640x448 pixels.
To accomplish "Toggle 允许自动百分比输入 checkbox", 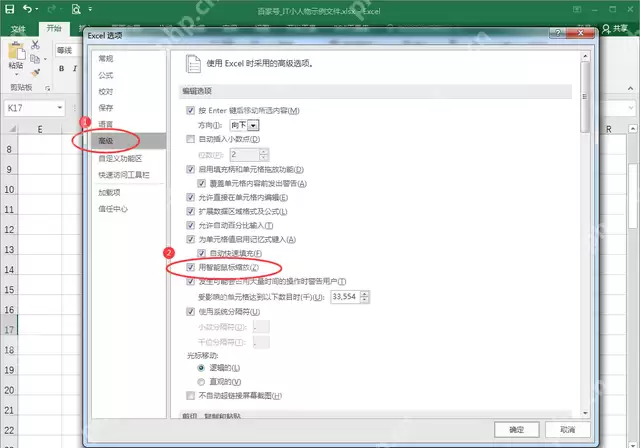I will point(190,225).
